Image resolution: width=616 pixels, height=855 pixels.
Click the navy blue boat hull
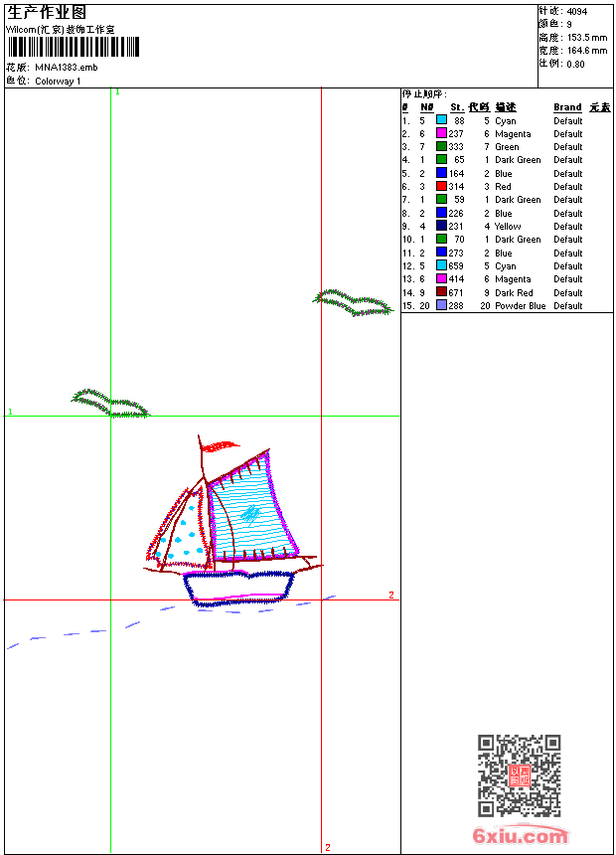[238, 589]
